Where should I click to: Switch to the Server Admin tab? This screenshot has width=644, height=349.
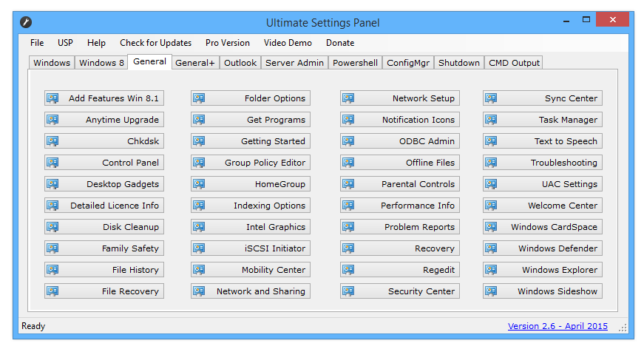(294, 63)
